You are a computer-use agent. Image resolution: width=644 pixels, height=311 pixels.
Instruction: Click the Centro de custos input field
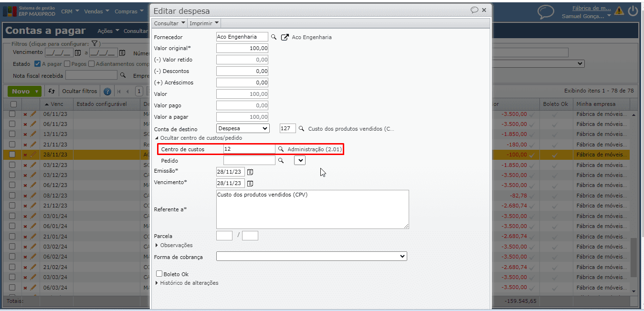[249, 149]
